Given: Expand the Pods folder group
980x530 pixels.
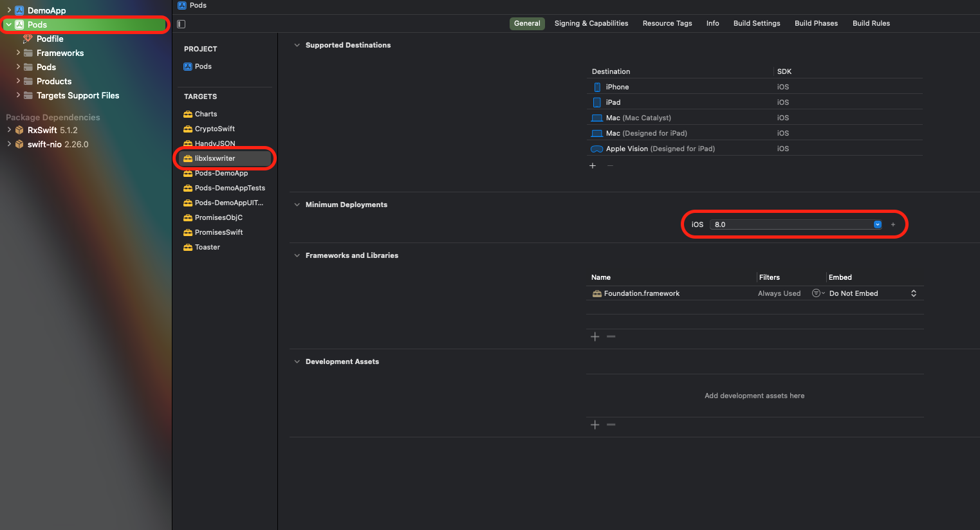Looking at the screenshot, I should [x=18, y=67].
